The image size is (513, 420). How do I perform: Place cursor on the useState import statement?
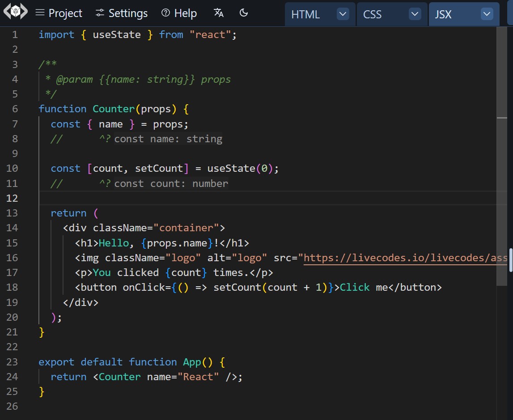(116, 34)
